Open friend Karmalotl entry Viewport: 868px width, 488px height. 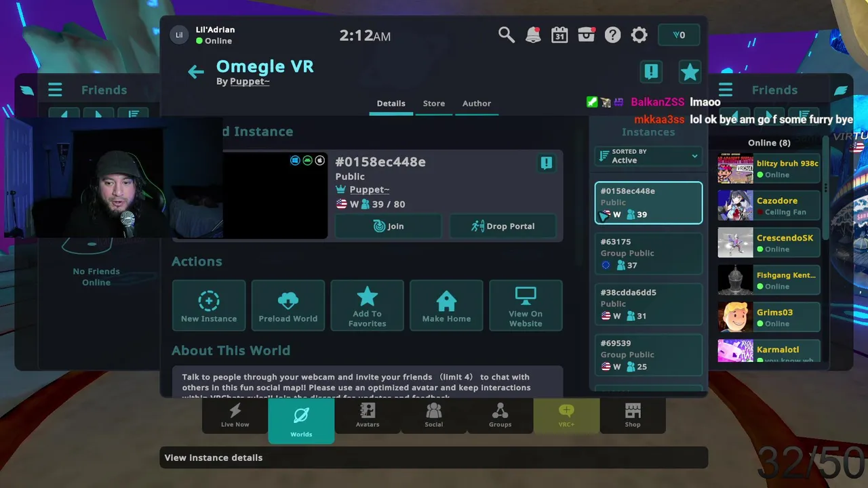[769, 351]
